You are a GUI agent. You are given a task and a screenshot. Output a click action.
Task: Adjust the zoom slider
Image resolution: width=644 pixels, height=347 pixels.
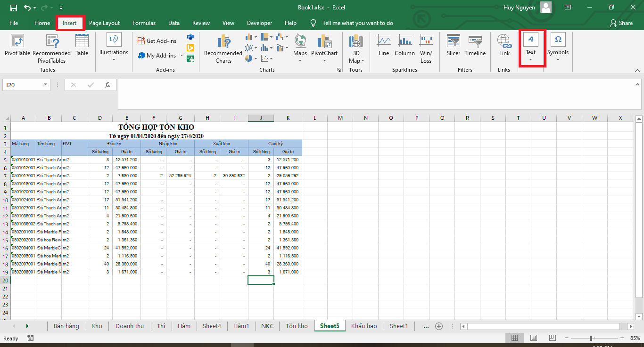click(590, 338)
